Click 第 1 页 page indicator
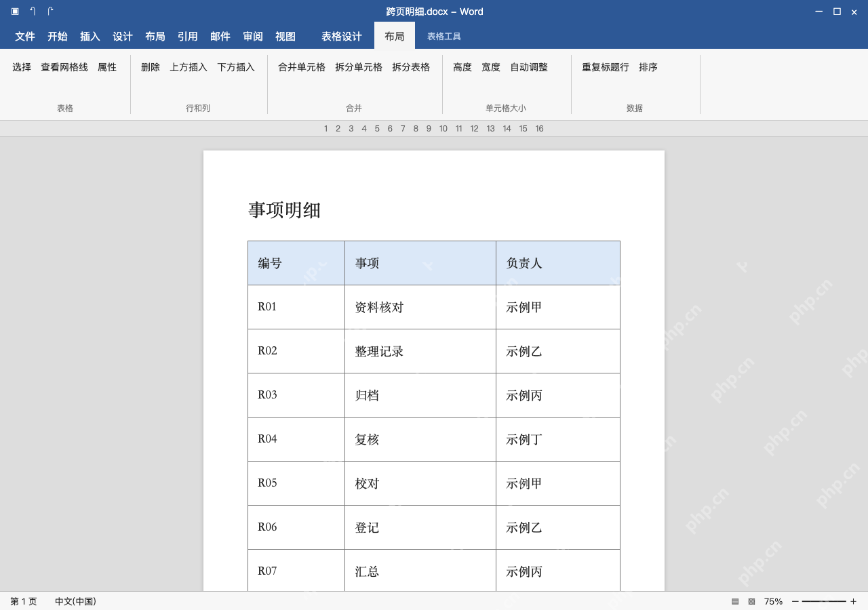 tap(24, 601)
